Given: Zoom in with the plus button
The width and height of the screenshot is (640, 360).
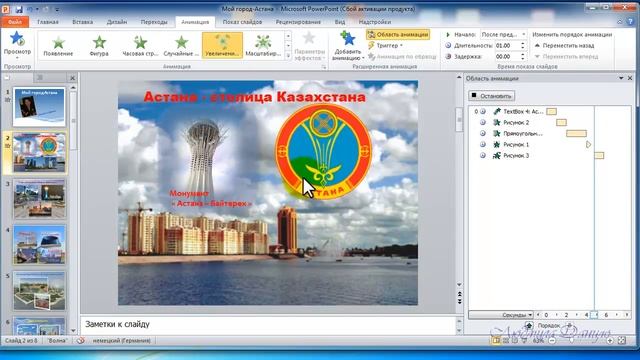Looking at the screenshot, I should 610,340.
